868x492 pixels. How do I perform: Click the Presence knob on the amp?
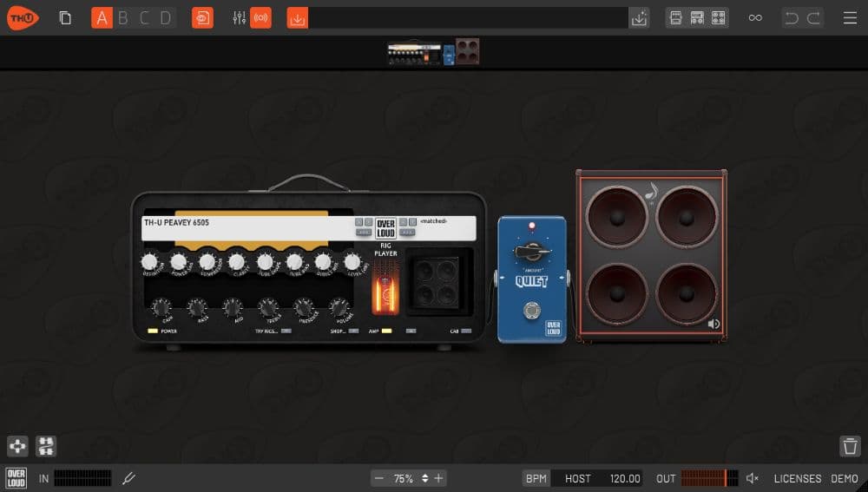(304, 307)
